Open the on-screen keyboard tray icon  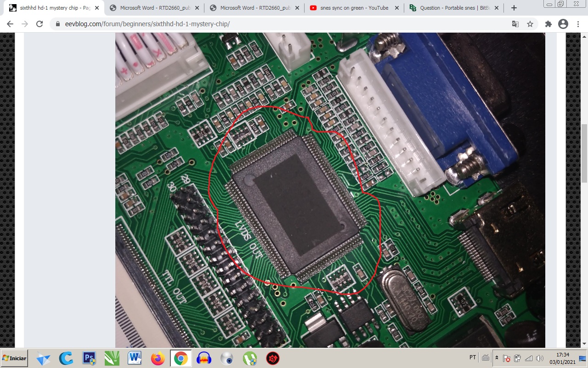[x=486, y=357]
